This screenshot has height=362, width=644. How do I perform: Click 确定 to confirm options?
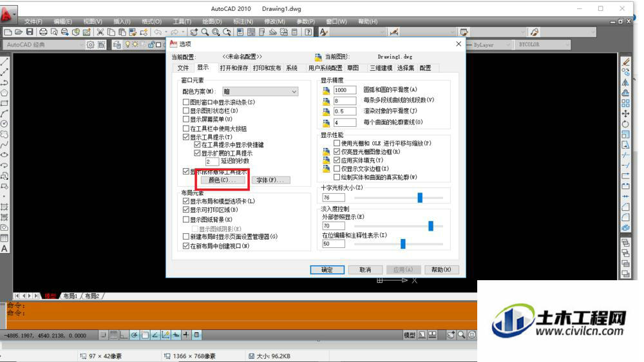point(327,270)
